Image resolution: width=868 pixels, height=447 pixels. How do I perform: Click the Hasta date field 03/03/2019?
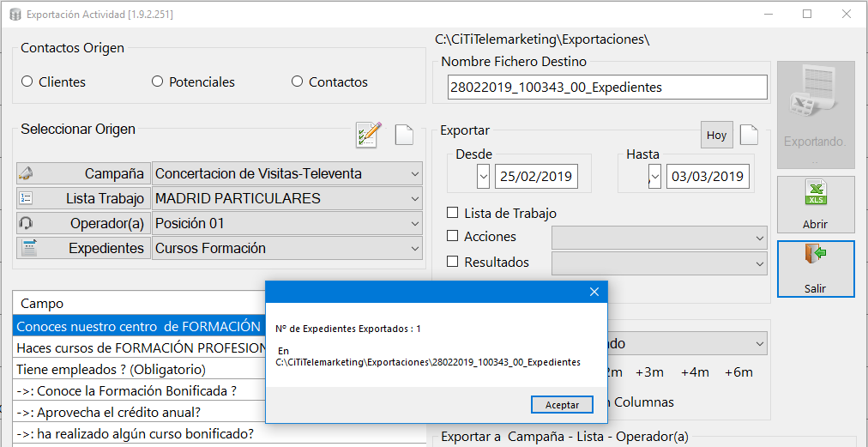pos(708,177)
